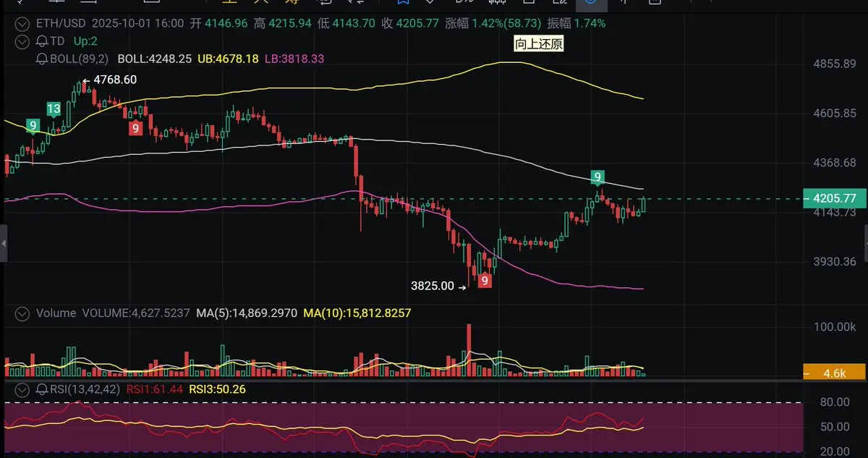
Task: Select the Volume indicator label
Action: (x=56, y=313)
